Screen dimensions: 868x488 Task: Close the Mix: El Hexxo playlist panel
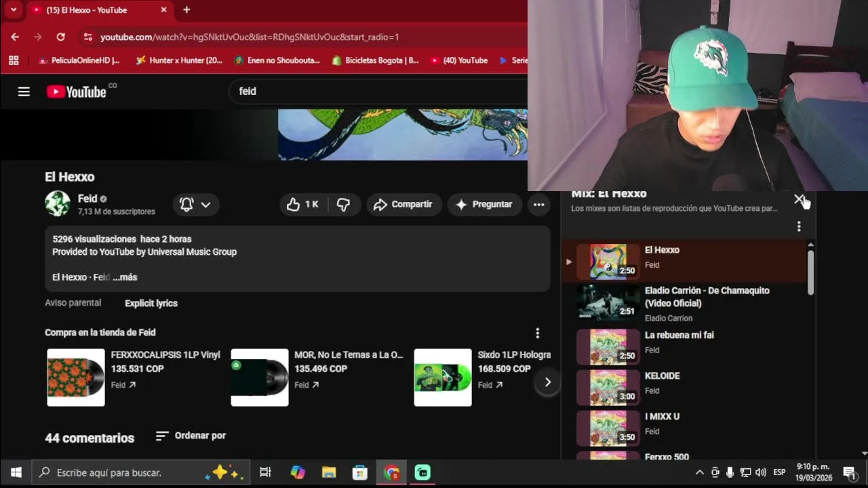[799, 199]
